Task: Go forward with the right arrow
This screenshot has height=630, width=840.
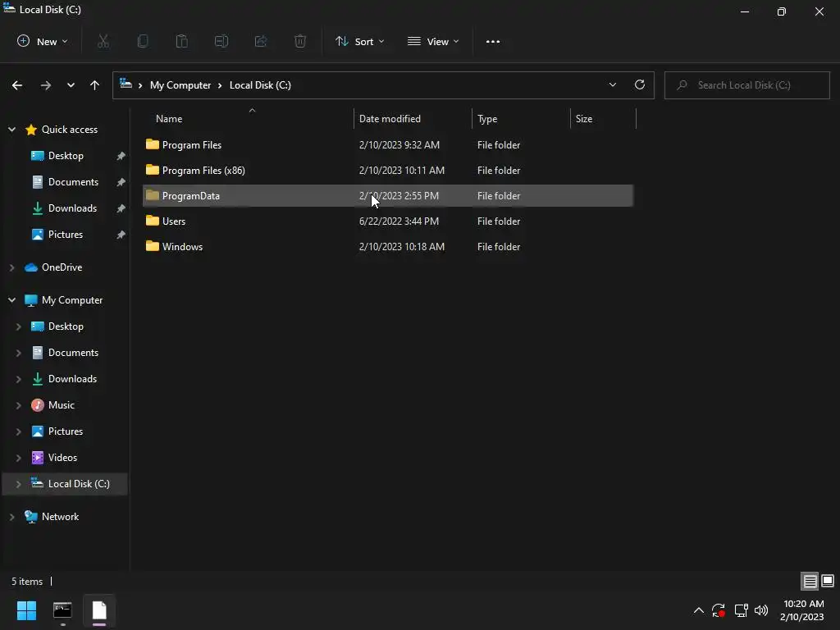Action: coord(46,85)
